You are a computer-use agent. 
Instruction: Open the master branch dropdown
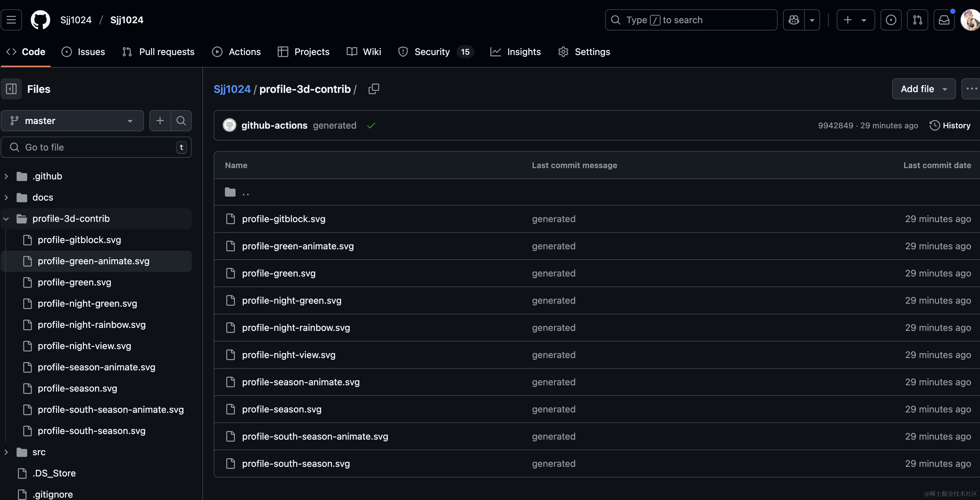point(72,121)
